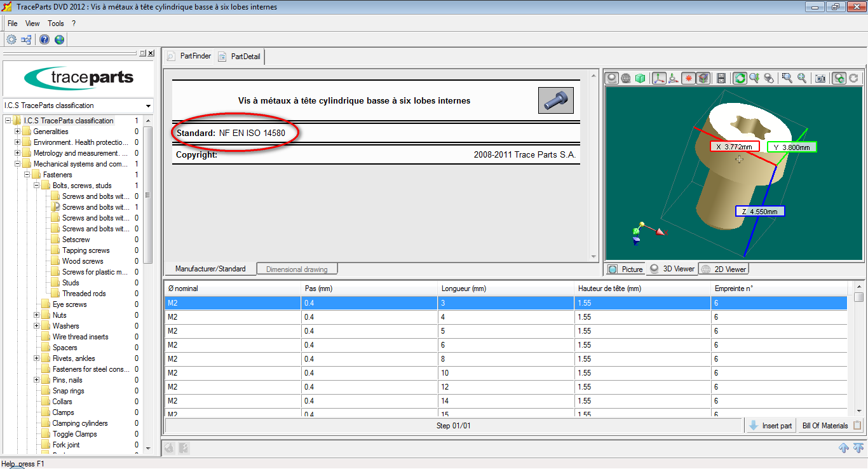Click the Step 01/01 bar
The height and width of the screenshot is (469, 868).
pyautogui.click(x=454, y=426)
